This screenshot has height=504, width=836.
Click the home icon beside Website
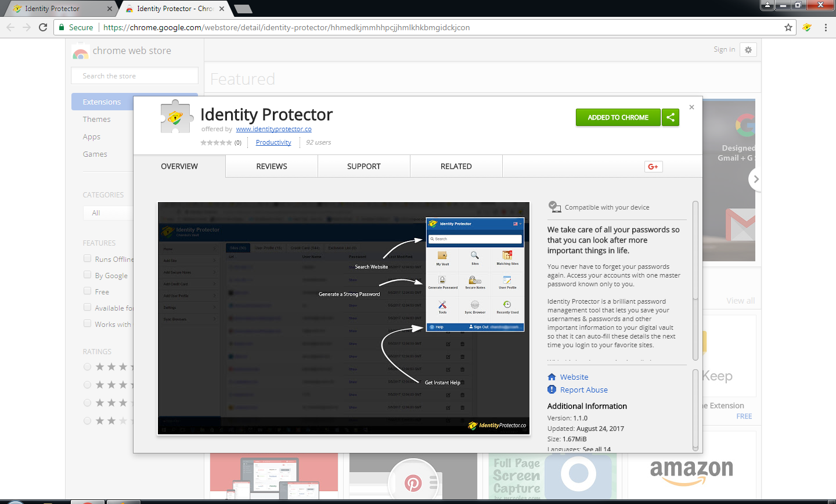[x=552, y=377]
